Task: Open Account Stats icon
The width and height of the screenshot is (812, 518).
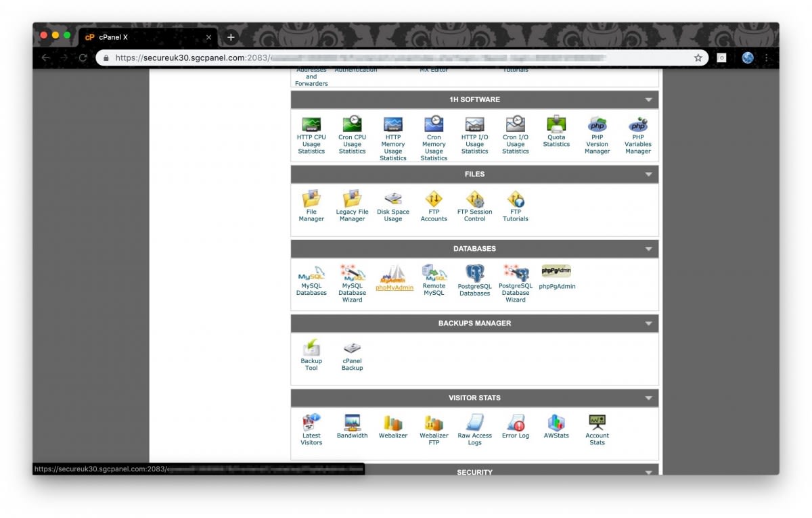Action: 597,423
